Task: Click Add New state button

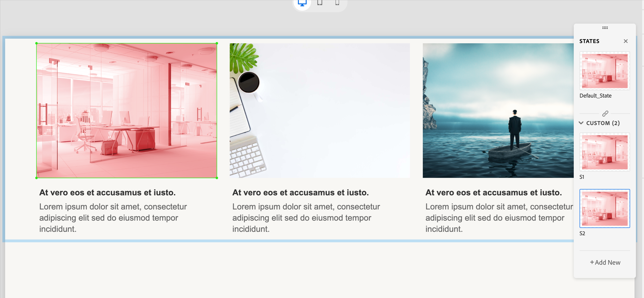Action: (x=605, y=262)
